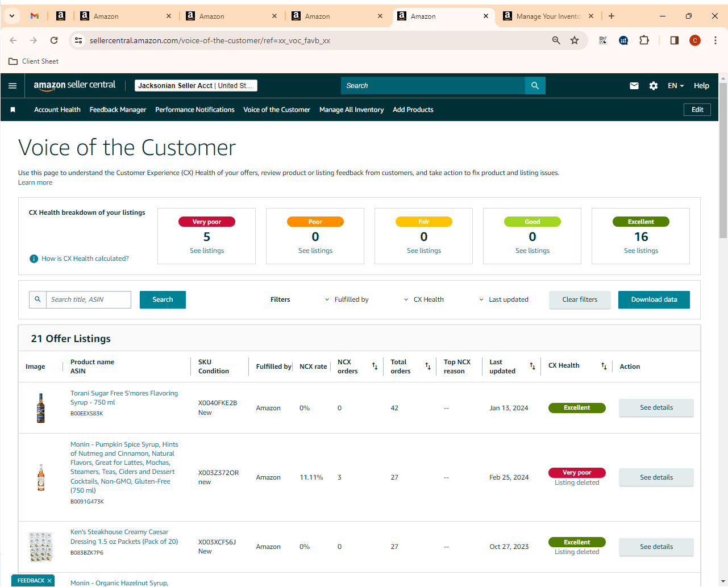728x587 pixels.
Task: Click the header Search input field
Action: (x=433, y=86)
